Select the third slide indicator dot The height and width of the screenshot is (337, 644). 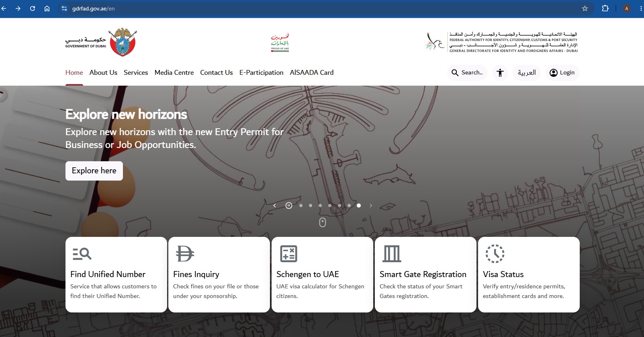(x=320, y=205)
